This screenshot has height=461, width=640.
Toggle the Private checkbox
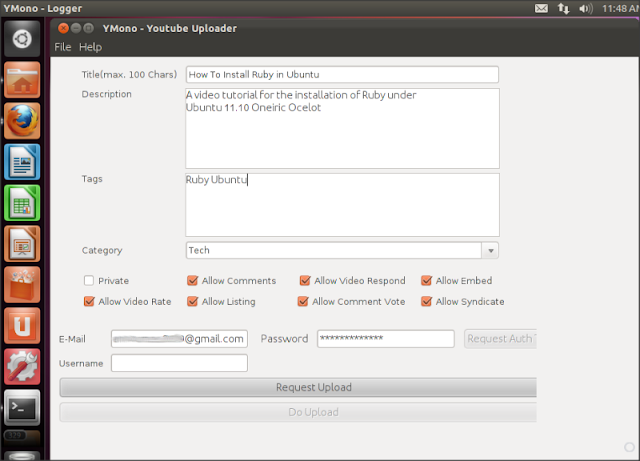(x=89, y=281)
